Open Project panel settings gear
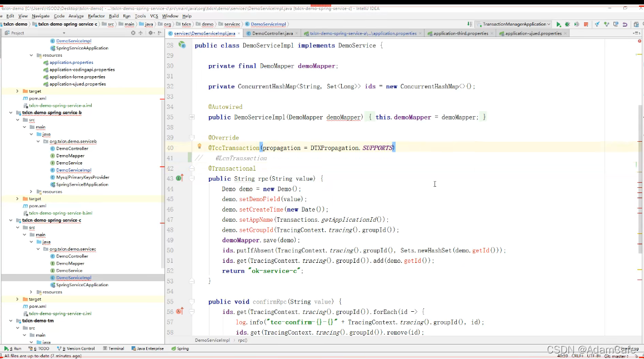The height and width of the screenshot is (359, 644). (151, 33)
